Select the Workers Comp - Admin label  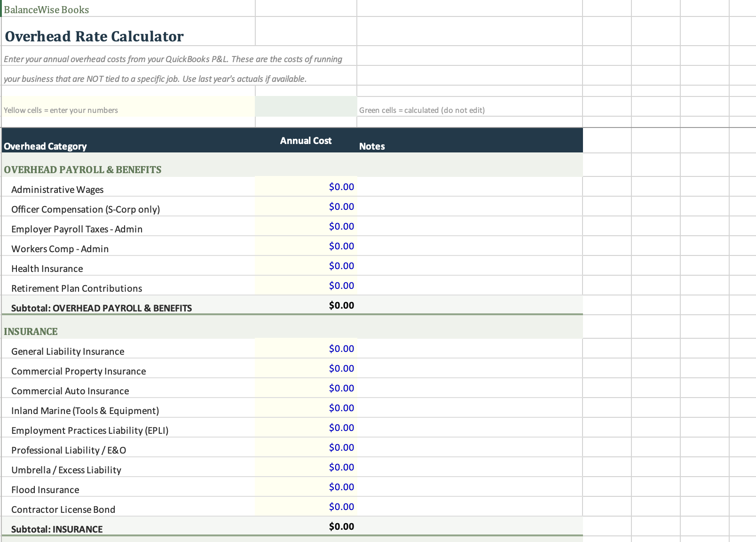click(x=60, y=249)
